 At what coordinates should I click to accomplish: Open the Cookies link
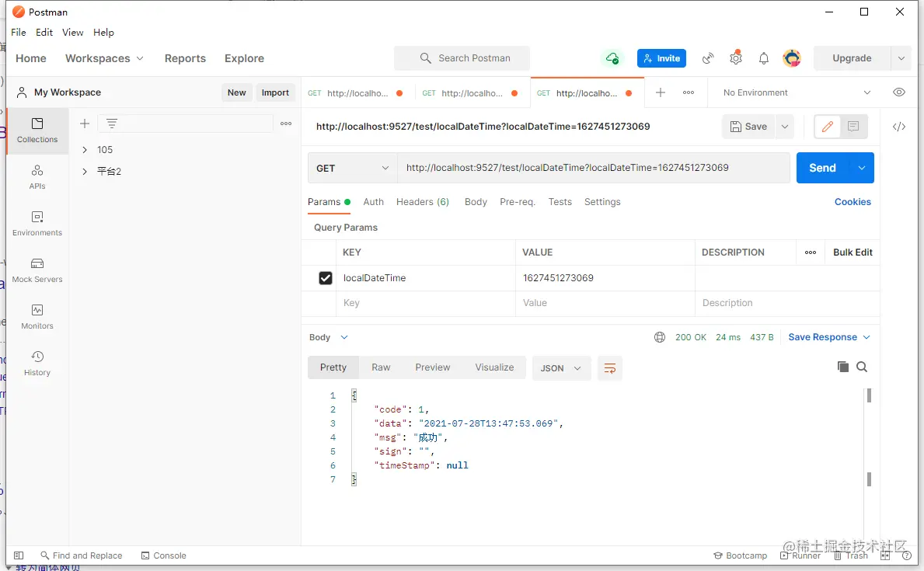click(852, 201)
